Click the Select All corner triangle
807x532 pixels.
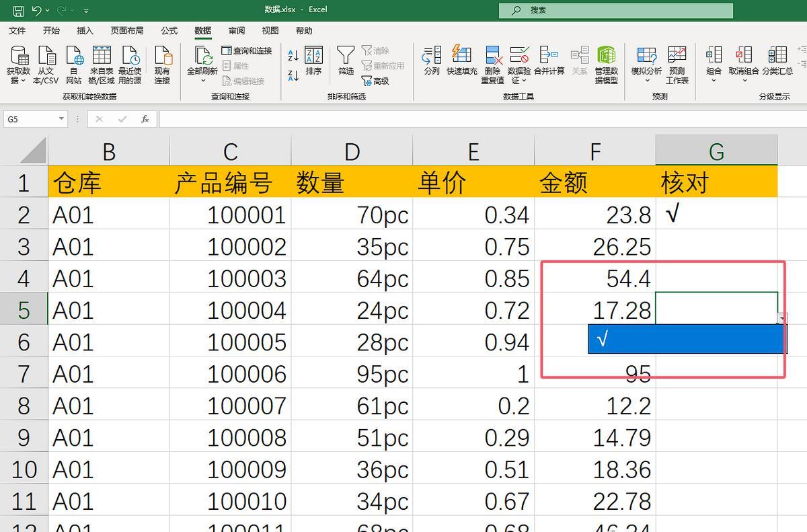(x=34, y=150)
